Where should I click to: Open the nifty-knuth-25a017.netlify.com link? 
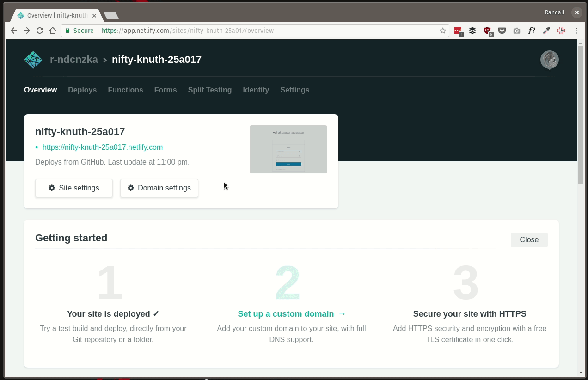[x=103, y=147]
